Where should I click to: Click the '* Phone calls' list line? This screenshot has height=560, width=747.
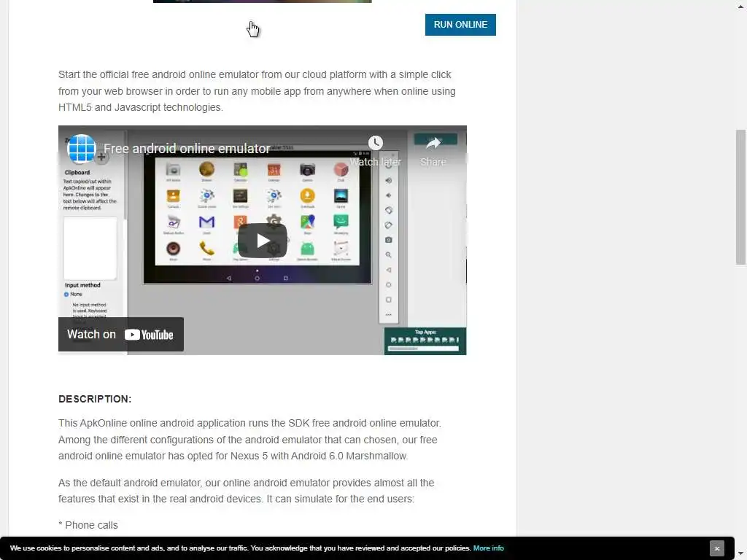(x=88, y=525)
